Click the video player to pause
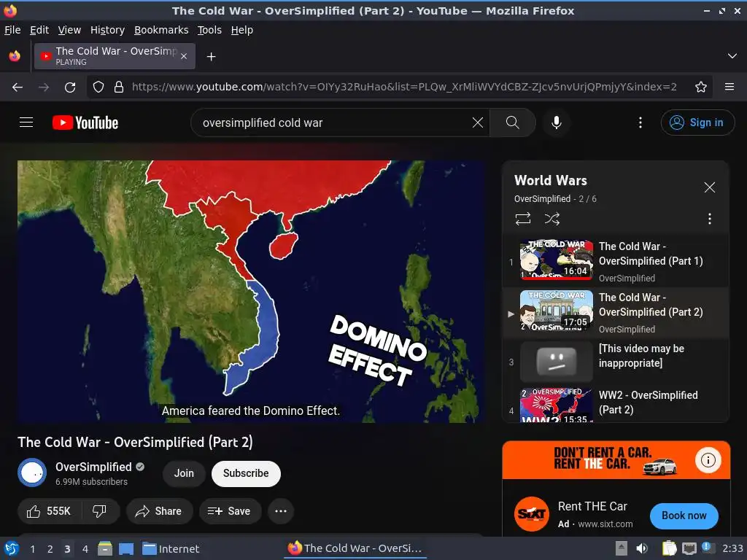Viewport: 747px width, 560px height. (x=251, y=292)
